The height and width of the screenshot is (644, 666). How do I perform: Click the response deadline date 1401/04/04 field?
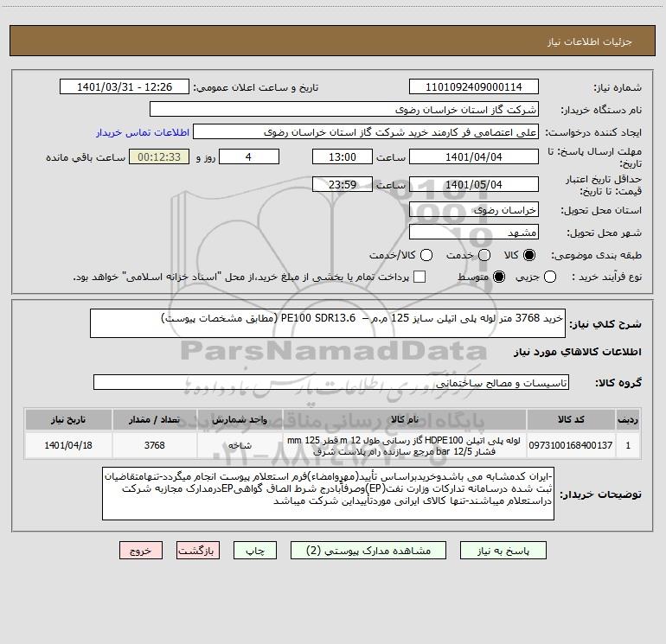pyautogui.click(x=474, y=156)
